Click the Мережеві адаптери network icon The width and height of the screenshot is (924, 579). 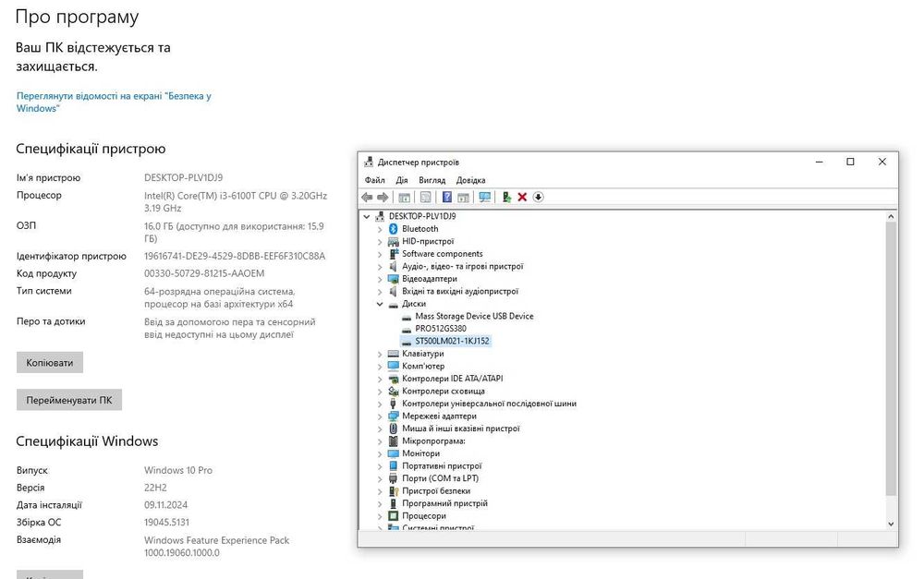(x=393, y=416)
